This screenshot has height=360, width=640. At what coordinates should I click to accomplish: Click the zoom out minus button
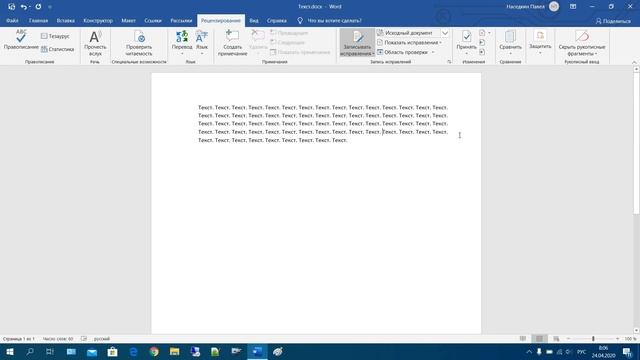point(568,339)
